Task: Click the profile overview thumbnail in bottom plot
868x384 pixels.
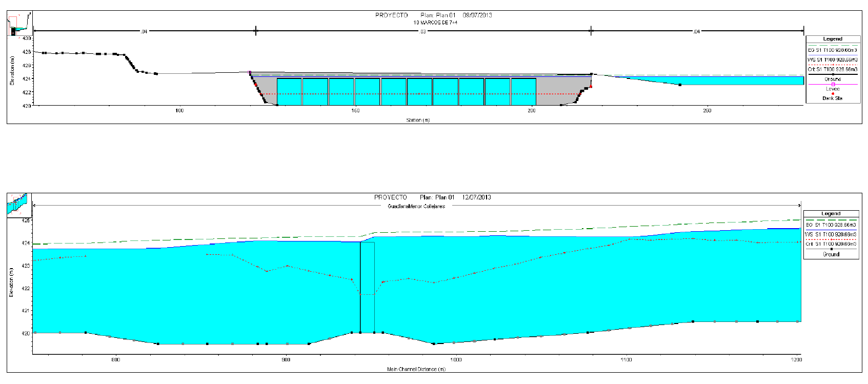Action: [16, 205]
